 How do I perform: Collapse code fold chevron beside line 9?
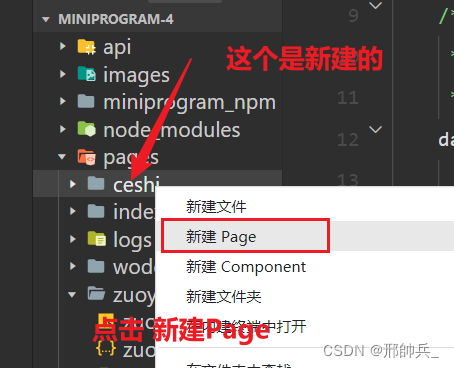click(376, 6)
